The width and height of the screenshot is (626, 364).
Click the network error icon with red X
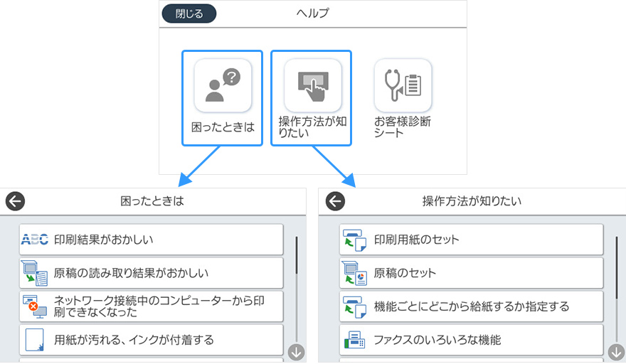point(34,306)
